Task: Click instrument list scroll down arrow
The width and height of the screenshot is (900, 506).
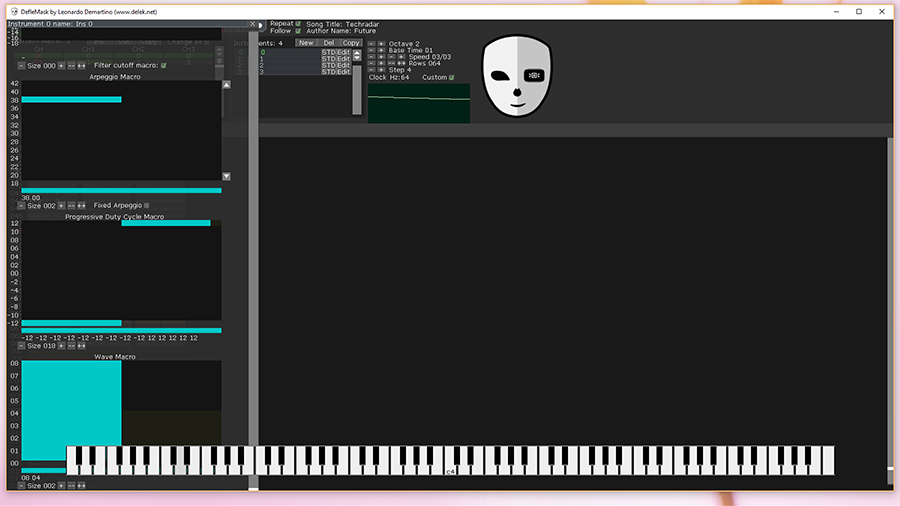Action: pyautogui.click(x=357, y=58)
